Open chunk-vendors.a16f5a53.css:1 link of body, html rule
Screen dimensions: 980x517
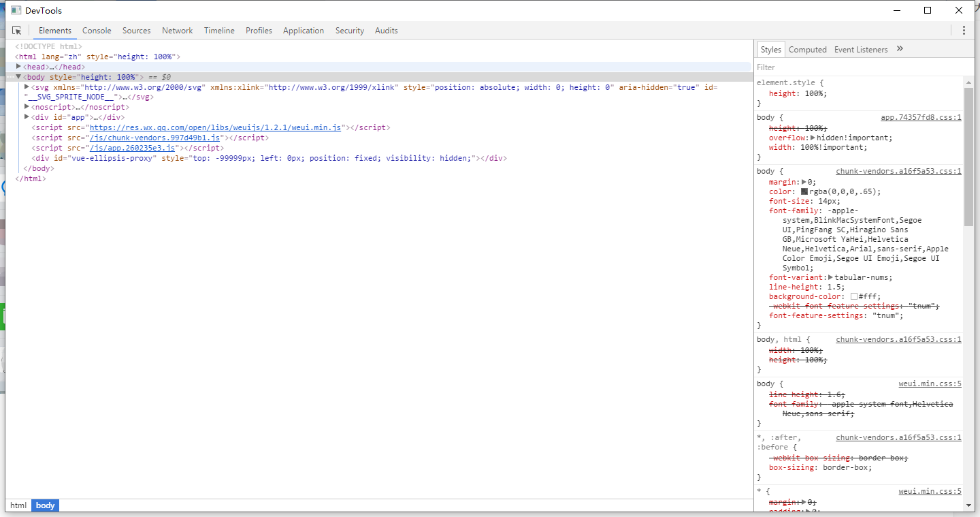coord(898,339)
